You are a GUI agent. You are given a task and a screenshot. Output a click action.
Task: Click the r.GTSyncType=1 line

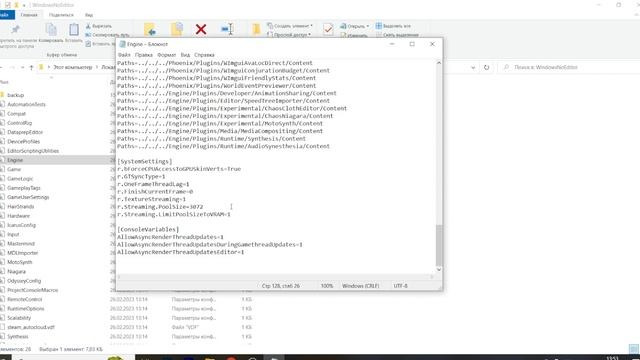pos(141,176)
